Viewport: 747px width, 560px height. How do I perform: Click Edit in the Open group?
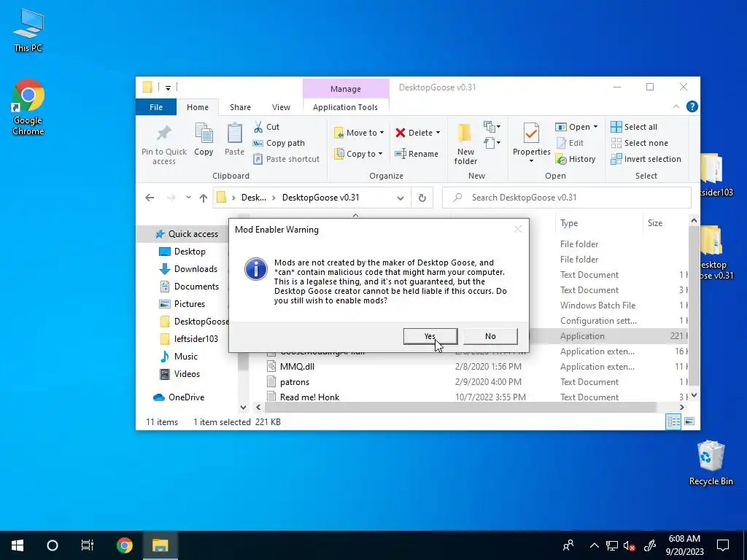pos(570,143)
